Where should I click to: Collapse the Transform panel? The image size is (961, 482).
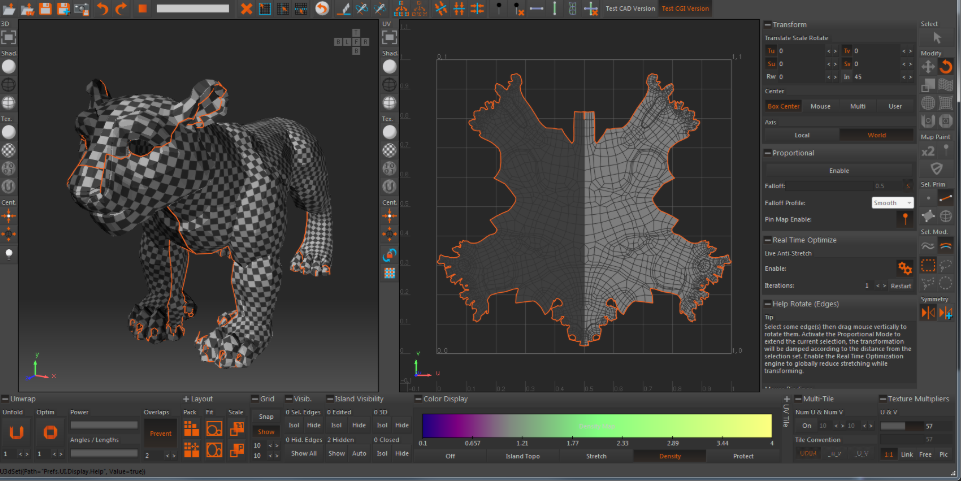click(768, 24)
